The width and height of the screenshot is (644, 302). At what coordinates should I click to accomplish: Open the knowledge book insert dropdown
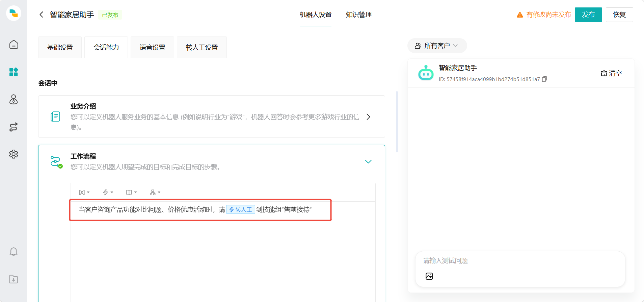[131, 192]
